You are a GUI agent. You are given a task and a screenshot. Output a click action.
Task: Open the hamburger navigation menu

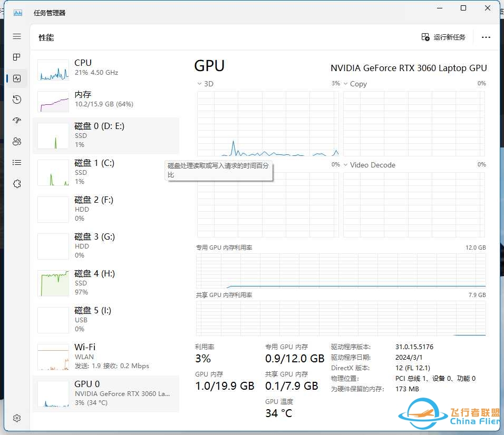click(x=17, y=36)
